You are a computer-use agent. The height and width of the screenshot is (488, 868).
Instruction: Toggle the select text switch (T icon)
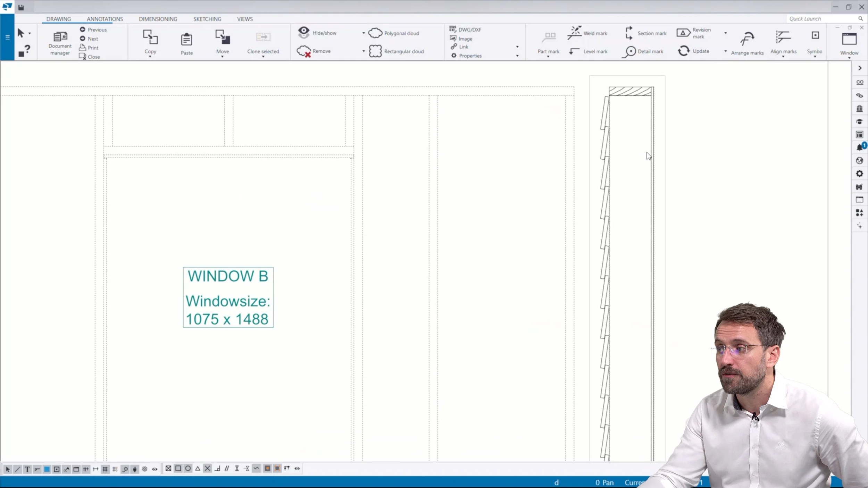(27, 469)
